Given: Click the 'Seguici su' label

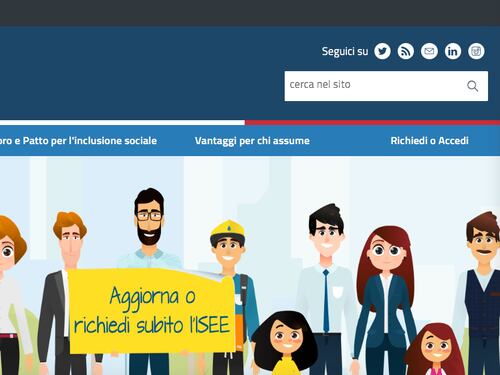Looking at the screenshot, I should click(x=345, y=51).
